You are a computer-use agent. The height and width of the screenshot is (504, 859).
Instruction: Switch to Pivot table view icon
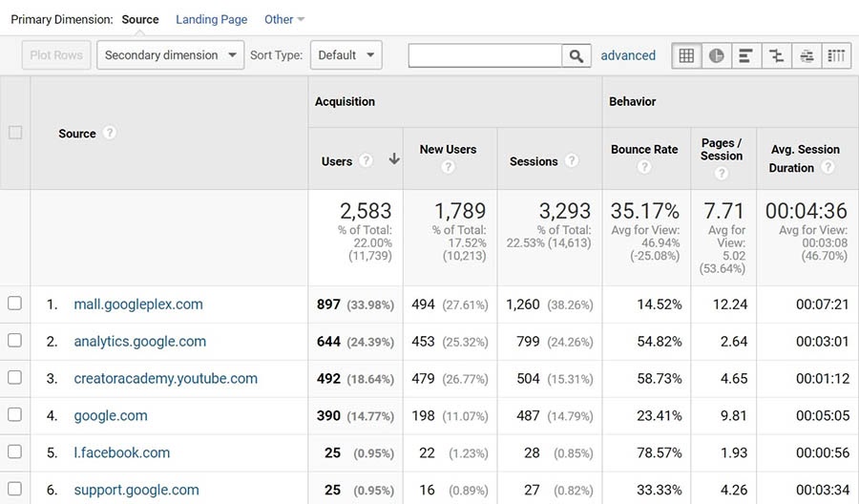coord(836,55)
